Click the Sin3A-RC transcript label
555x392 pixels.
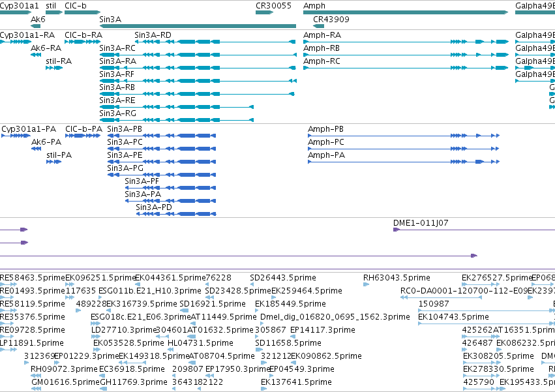click(x=117, y=48)
